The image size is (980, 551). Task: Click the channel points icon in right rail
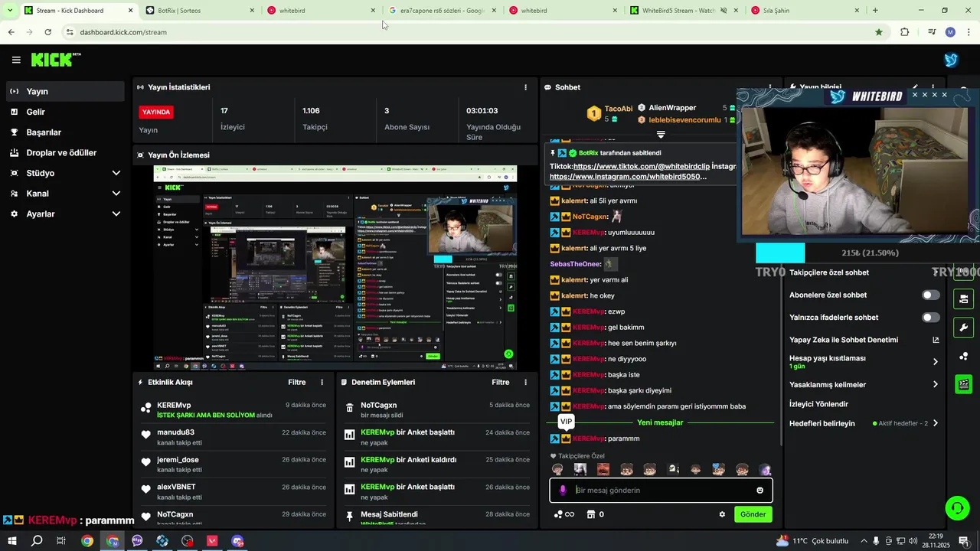coord(964,356)
